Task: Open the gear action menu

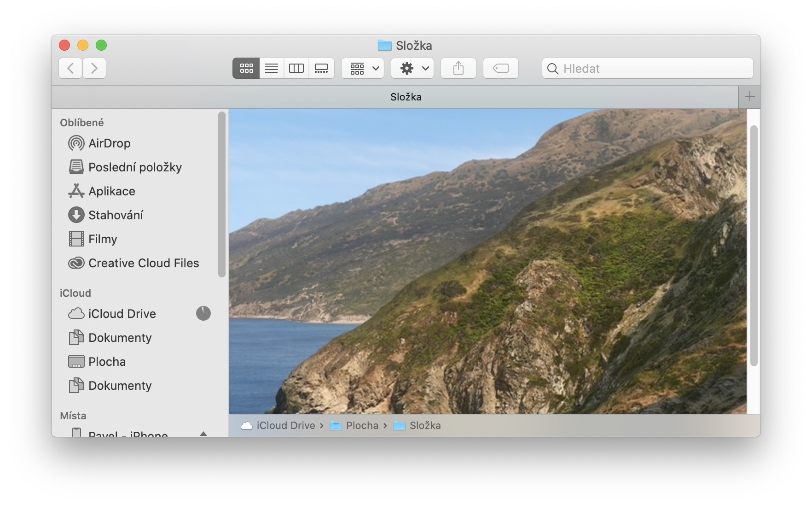Action: [412, 68]
